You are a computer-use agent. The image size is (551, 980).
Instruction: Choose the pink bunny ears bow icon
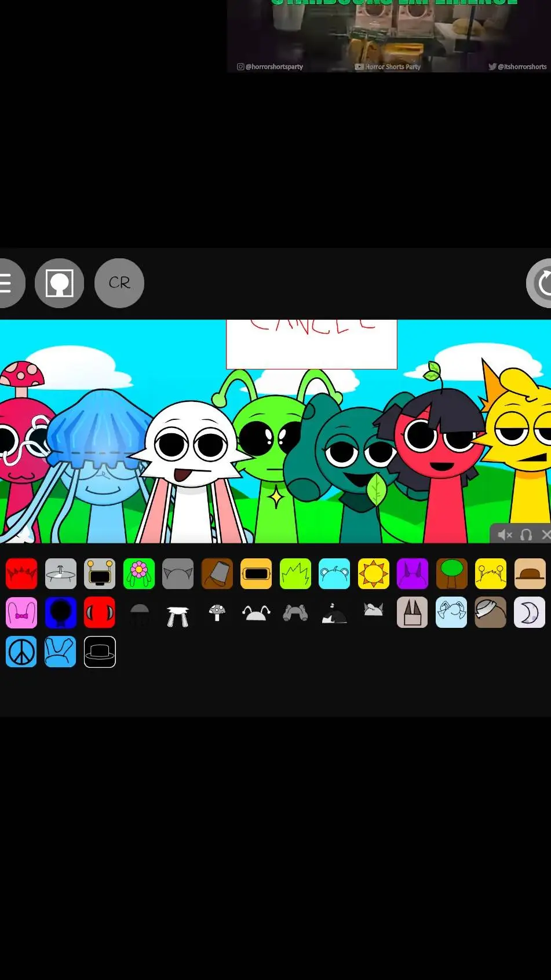click(x=21, y=613)
